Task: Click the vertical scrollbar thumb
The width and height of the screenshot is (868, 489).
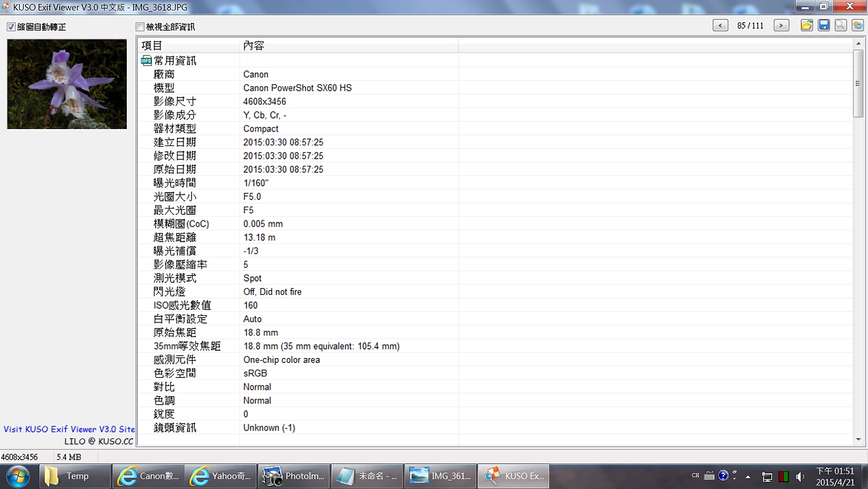Action: pos(858,84)
